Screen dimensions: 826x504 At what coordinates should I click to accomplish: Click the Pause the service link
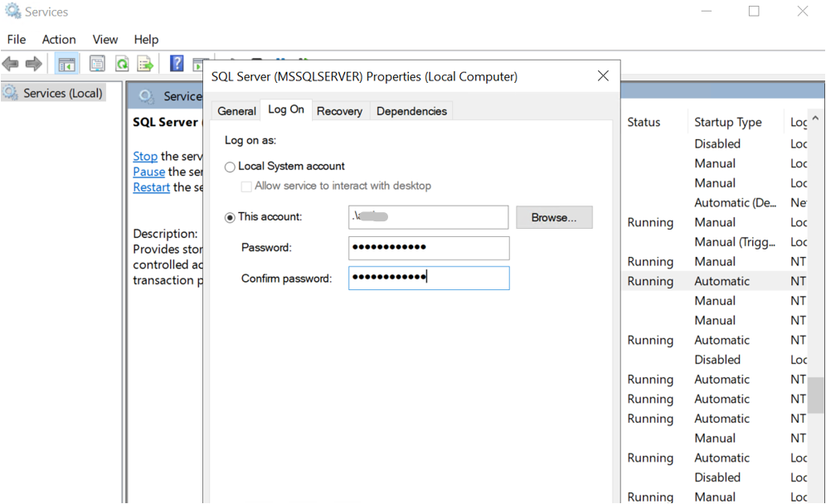pyautogui.click(x=149, y=172)
